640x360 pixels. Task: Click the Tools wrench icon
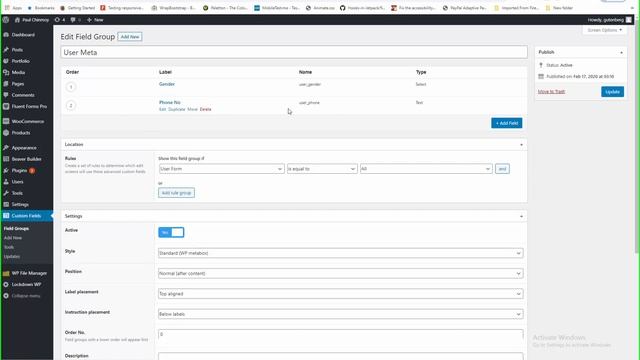pos(6,193)
